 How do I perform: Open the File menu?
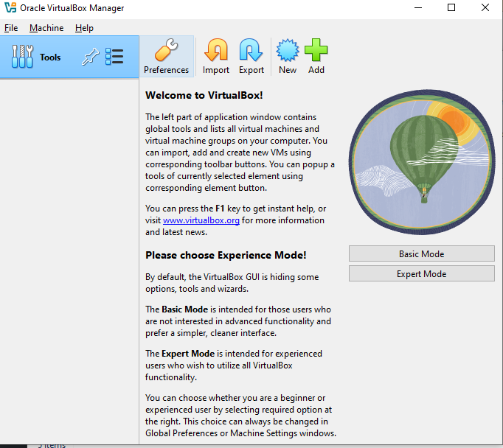(11, 28)
